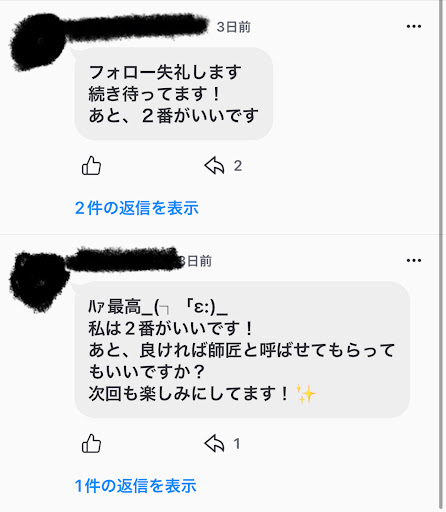Reply to the first comment via arrow icon
Image resolution: width=446 pixels, height=512 pixels.
(x=214, y=166)
